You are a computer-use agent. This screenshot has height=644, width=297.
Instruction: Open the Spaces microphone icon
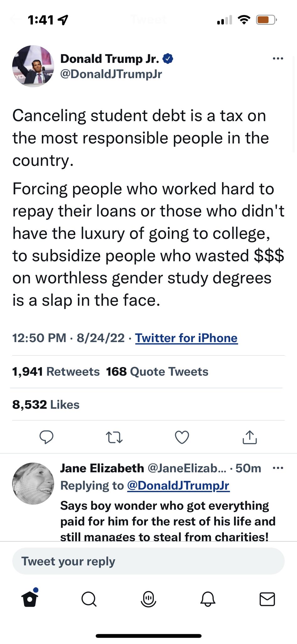point(148,599)
